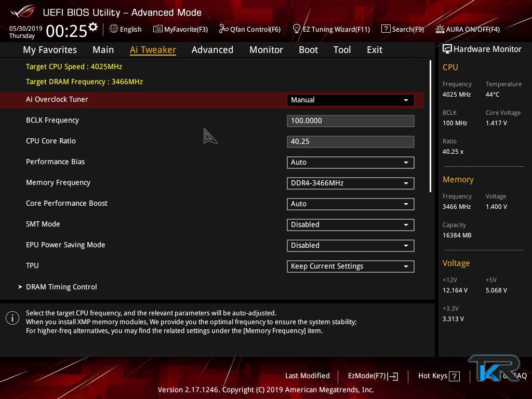Select the Ai Tweaker tab
Image resolution: width=532 pixels, height=399 pixels.
153,50
